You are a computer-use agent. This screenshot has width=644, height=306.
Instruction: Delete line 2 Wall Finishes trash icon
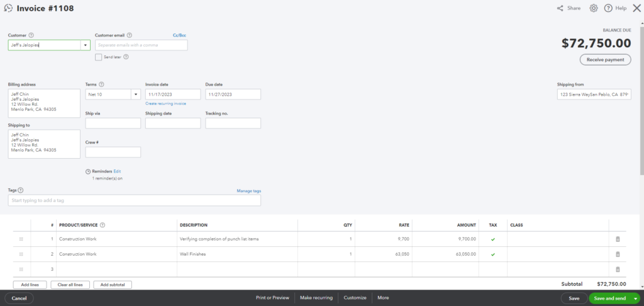coord(618,254)
